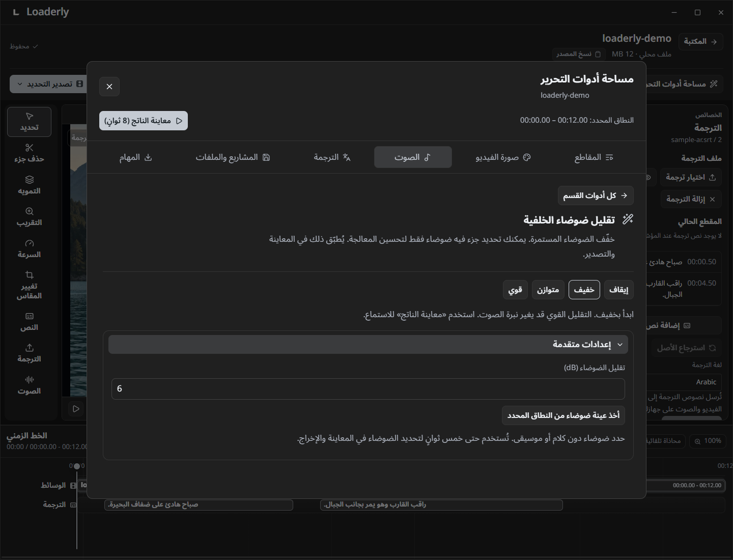Click نسخ المصدر copy source button
733x560 pixels.
pyautogui.click(x=579, y=54)
